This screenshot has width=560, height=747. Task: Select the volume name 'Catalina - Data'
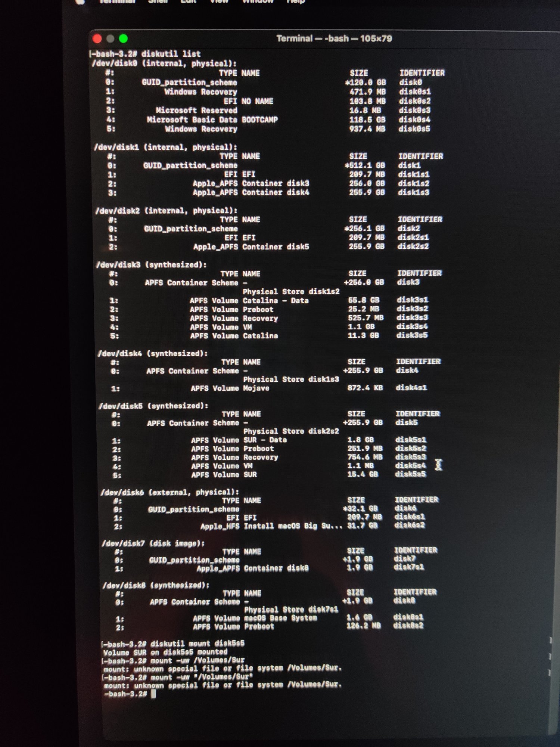[x=276, y=300]
